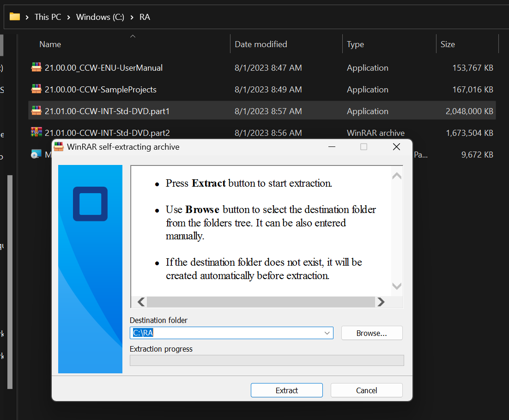Click date 8/1/2023 8:57 AM

pos(268,111)
